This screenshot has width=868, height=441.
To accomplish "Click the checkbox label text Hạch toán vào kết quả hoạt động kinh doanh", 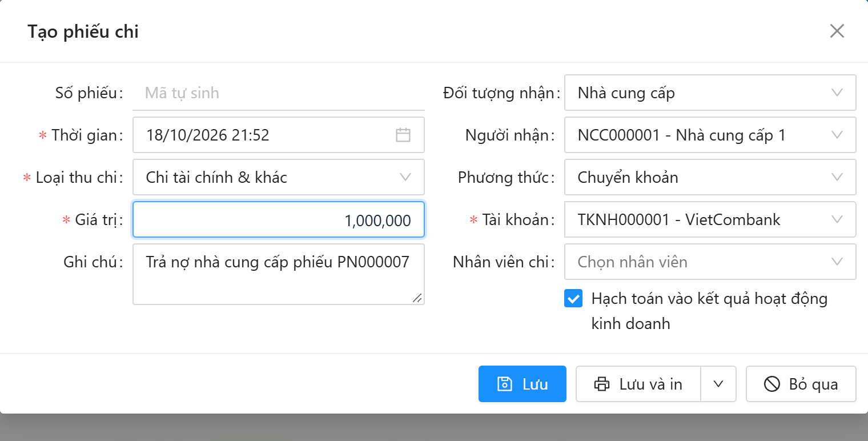I will [x=709, y=311].
